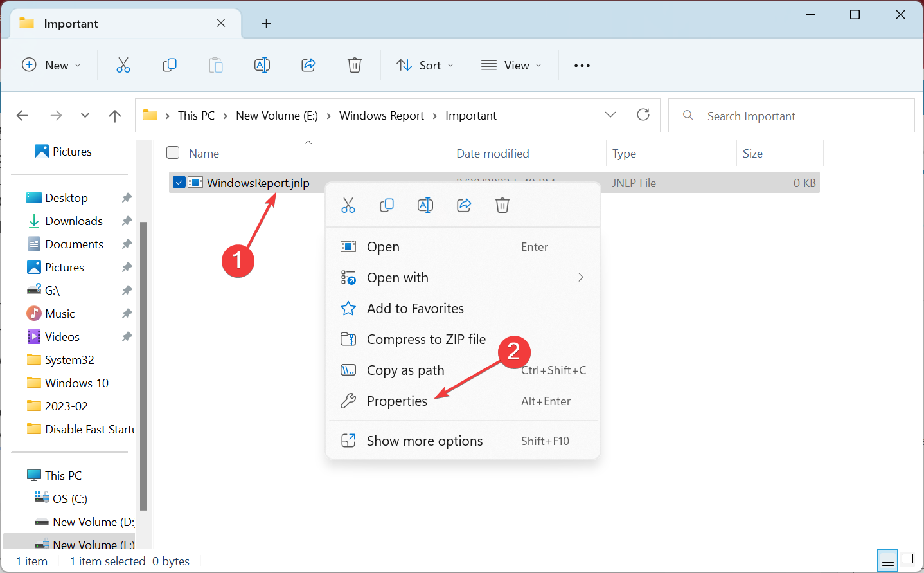Click the folder icon in the address bar
This screenshot has width=924, height=573.
[x=150, y=115]
